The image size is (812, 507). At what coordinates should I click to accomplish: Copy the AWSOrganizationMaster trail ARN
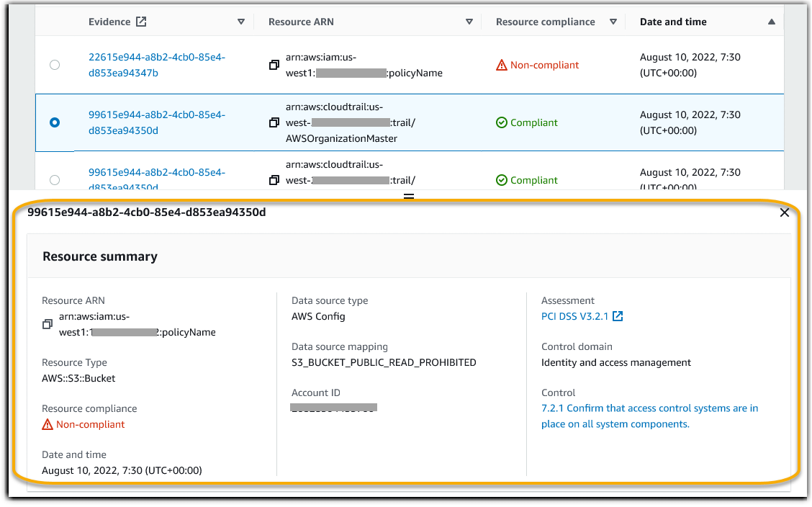(x=274, y=122)
